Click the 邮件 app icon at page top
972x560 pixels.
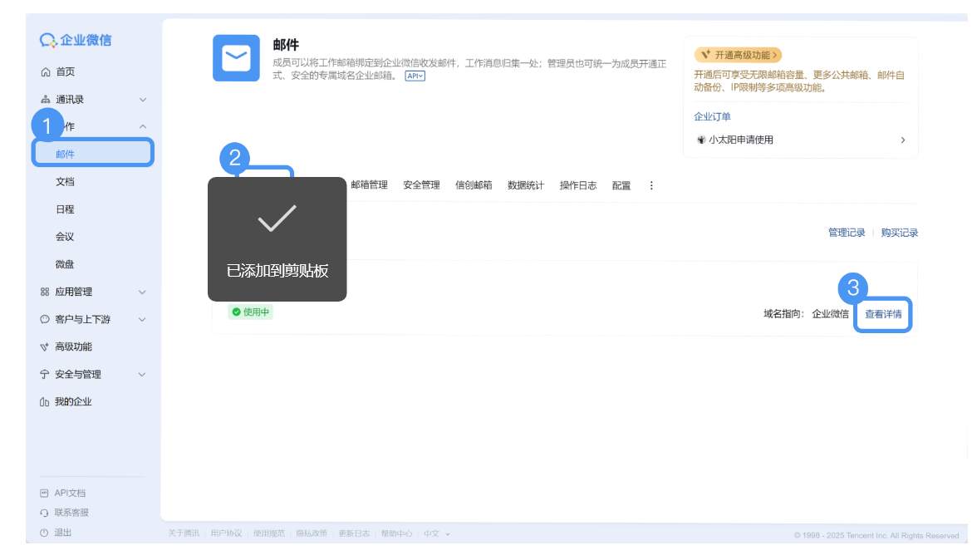pyautogui.click(x=236, y=59)
